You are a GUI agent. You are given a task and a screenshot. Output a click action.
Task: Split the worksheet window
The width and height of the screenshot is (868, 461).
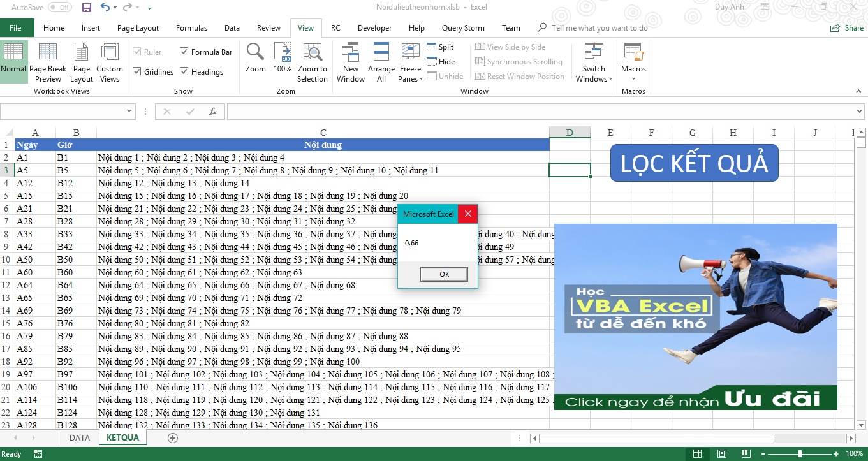click(440, 47)
